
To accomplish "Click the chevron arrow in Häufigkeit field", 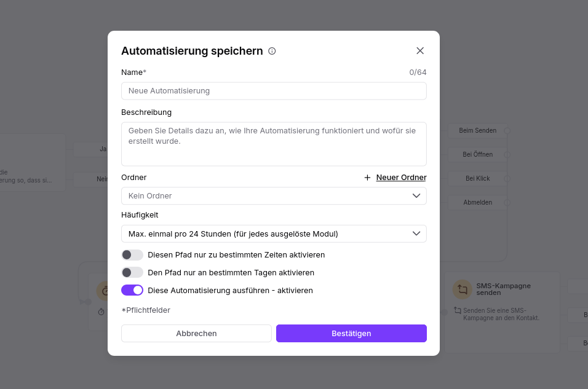I will coord(416,234).
